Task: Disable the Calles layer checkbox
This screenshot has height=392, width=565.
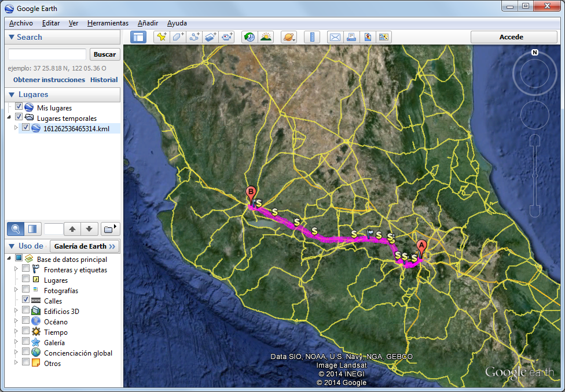Action: pos(25,300)
